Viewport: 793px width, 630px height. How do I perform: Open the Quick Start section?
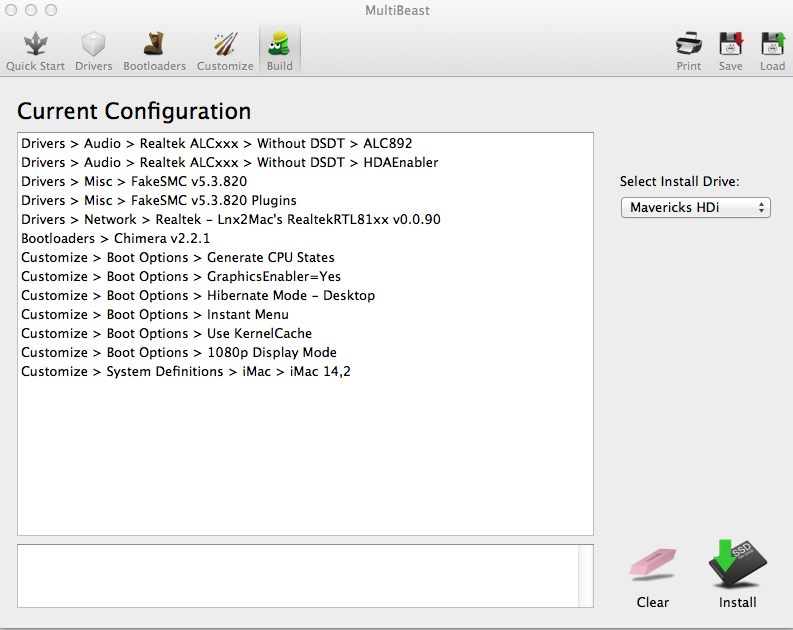pyautogui.click(x=35, y=51)
